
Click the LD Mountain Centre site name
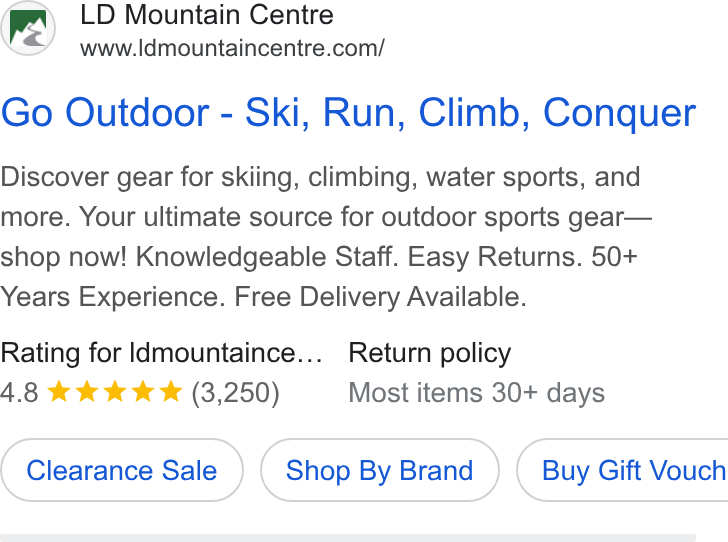pyautogui.click(x=207, y=15)
